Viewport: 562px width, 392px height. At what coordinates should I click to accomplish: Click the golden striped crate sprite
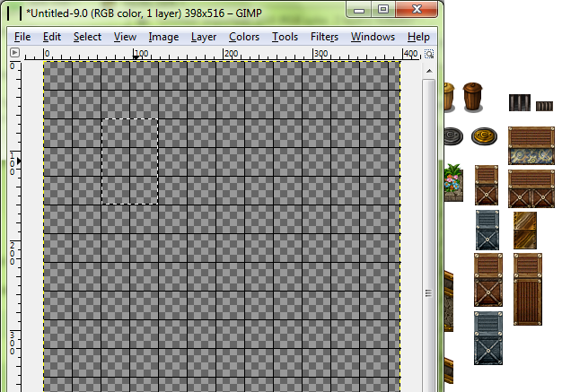(525, 231)
